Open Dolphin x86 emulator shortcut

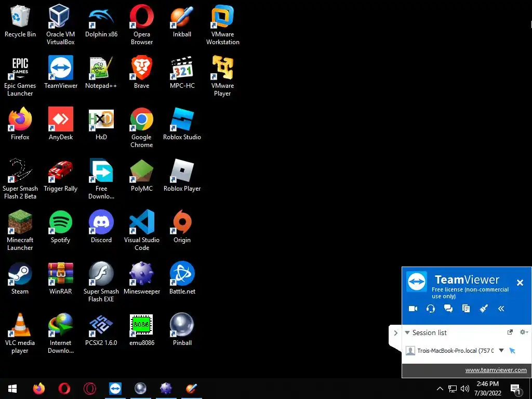(101, 21)
